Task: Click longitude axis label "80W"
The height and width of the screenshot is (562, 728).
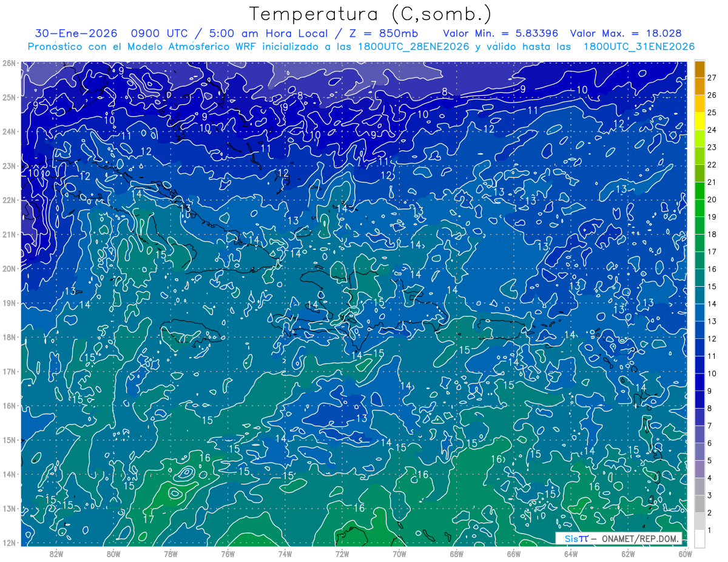Action: (x=113, y=554)
